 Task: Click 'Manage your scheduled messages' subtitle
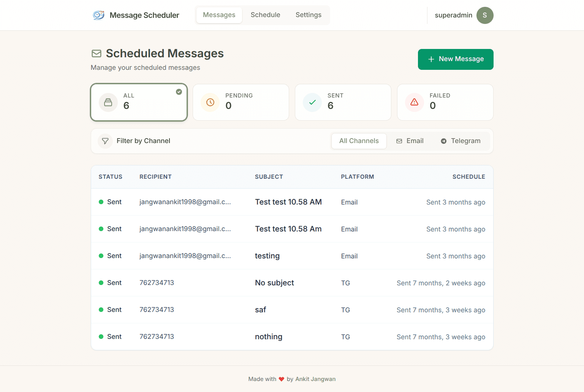[x=145, y=68]
